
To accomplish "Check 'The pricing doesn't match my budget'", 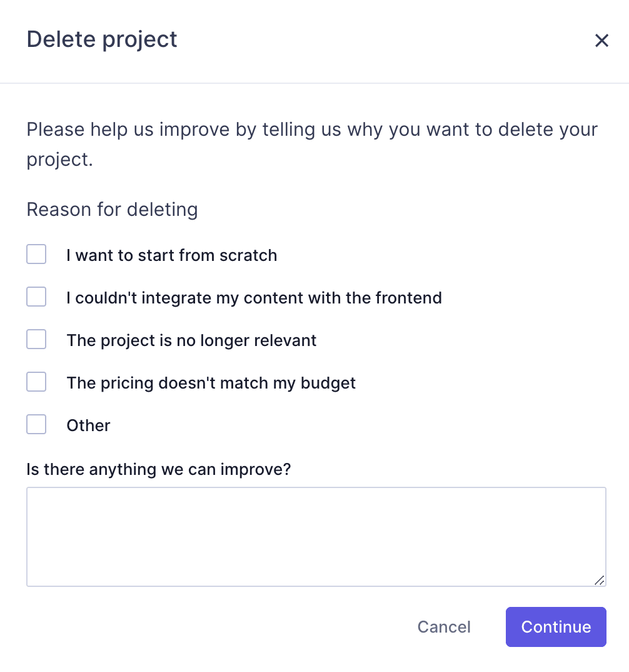I will pyautogui.click(x=36, y=382).
